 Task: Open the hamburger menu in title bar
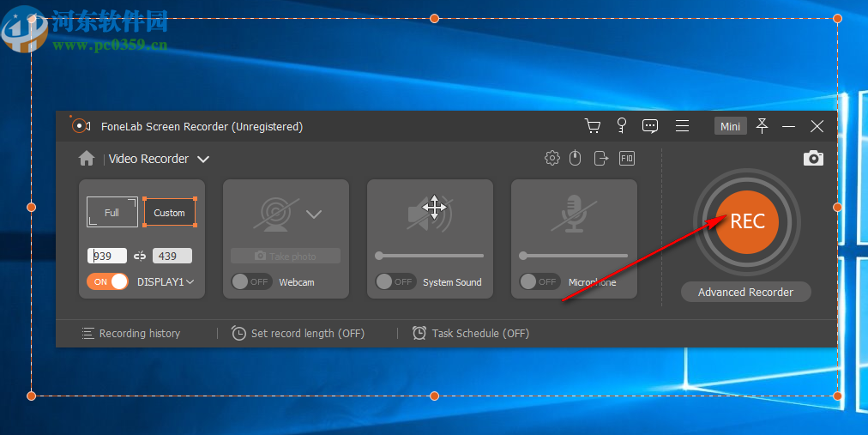tap(682, 126)
